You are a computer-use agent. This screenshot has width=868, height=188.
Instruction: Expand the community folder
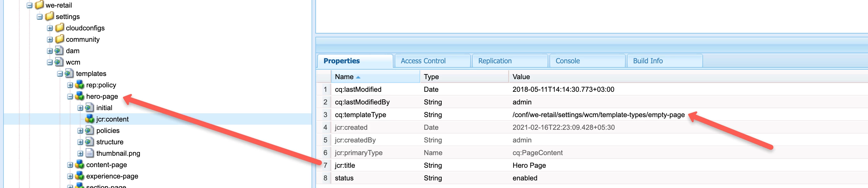click(x=50, y=40)
